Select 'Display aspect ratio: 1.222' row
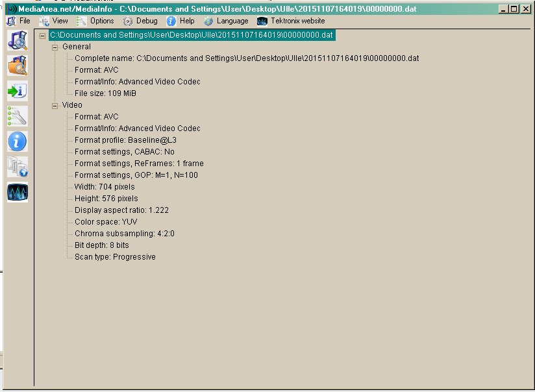 pyautogui.click(x=121, y=210)
